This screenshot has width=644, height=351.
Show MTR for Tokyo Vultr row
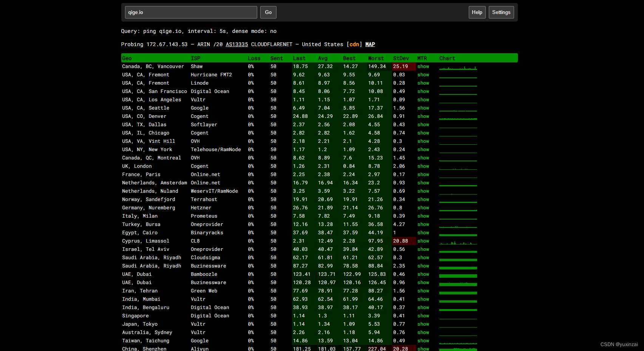point(423,324)
